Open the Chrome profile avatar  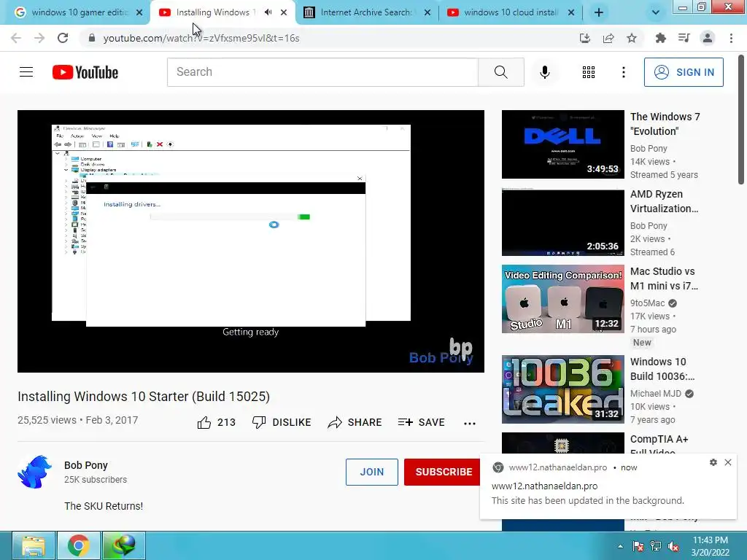tap(708, 38)
